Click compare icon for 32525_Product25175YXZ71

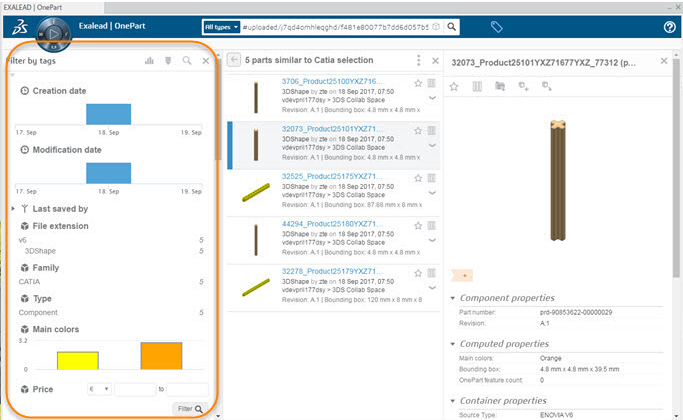(432, 178)
